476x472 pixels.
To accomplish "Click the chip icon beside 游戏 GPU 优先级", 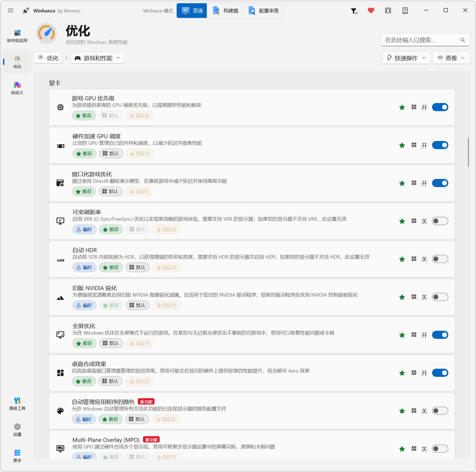I will point(61,107).
